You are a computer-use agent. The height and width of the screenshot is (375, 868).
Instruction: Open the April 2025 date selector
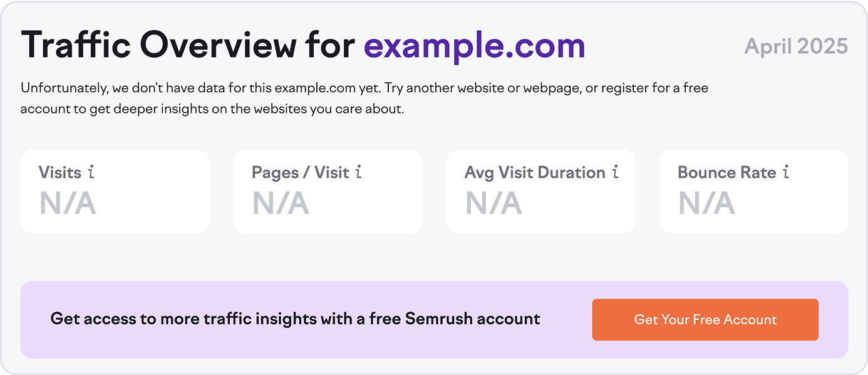pos(796,46)
